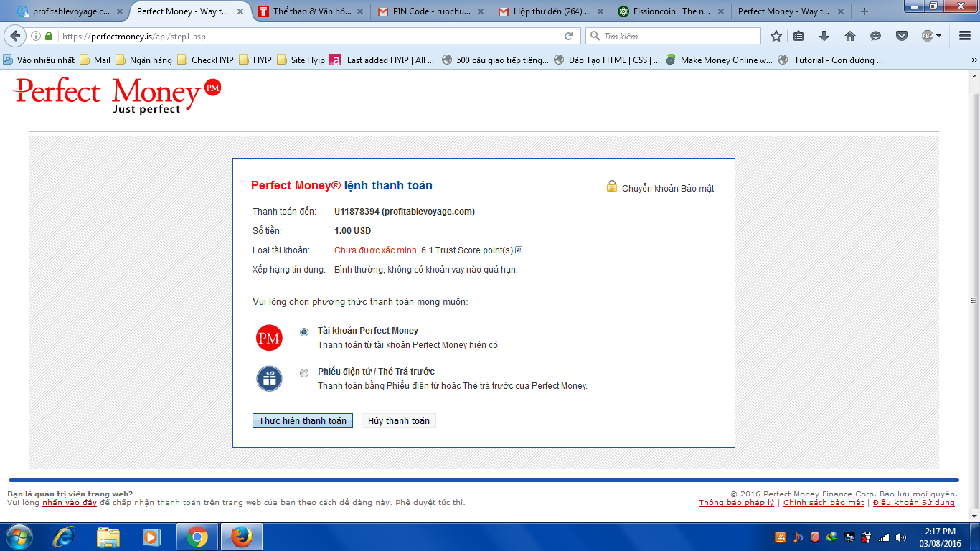Viewport: 980px width, 551px height.
Task: Click Show Desktop strip beside the clock
Action: pos(975,537)
